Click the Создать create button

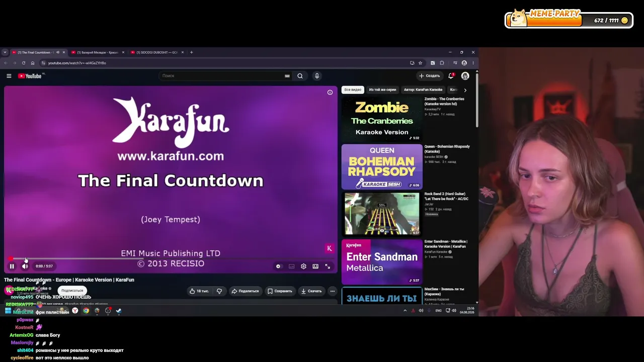[x=430, y=76]
